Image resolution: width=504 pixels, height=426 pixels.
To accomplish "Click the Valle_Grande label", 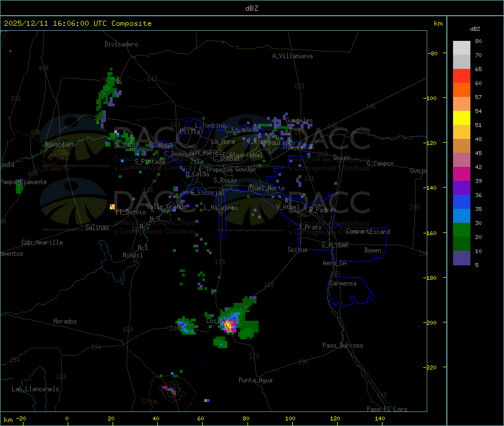I will click(166, 207).
